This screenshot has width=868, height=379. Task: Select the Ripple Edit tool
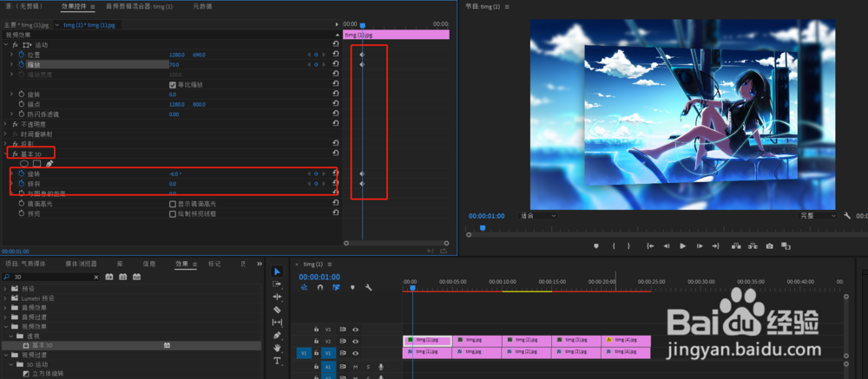(x=278, y=297)
